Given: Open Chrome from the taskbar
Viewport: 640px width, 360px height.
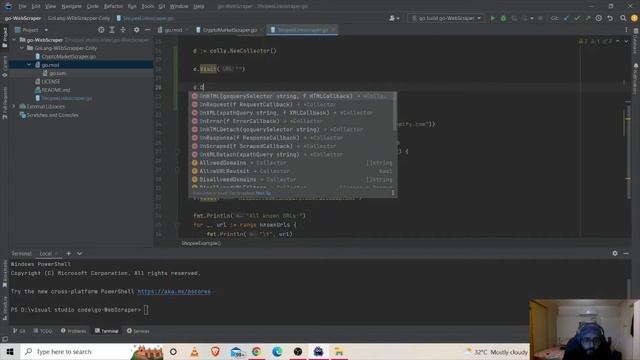Looking at the screenshot, I should [257, 351].
